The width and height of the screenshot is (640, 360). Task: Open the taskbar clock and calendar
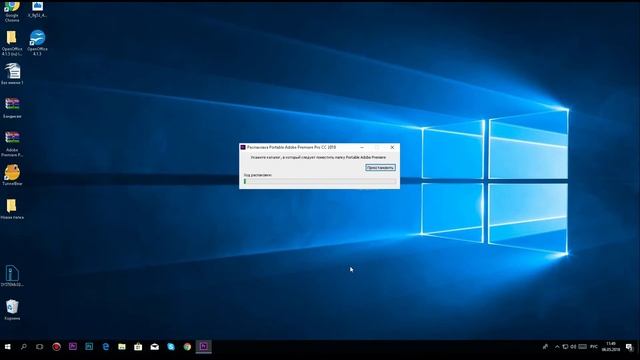coord(611,347)
